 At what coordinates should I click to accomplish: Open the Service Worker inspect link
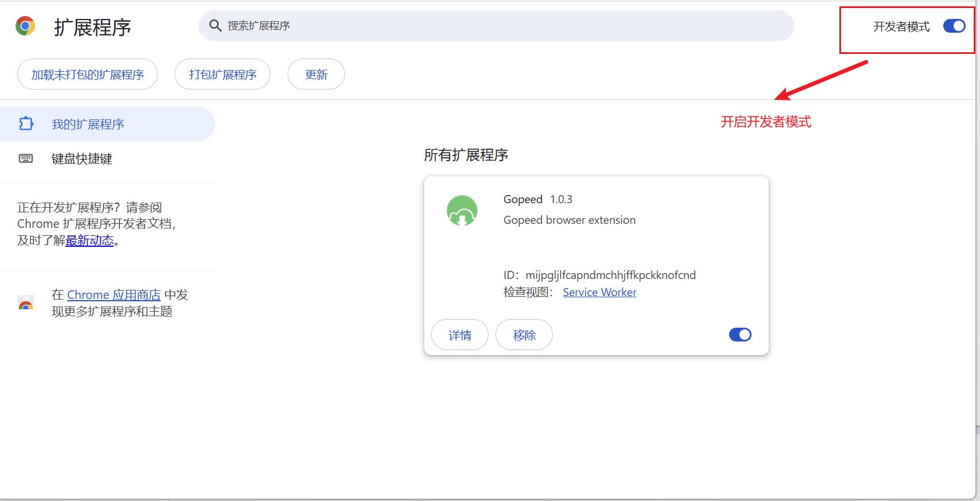[599, 292]
